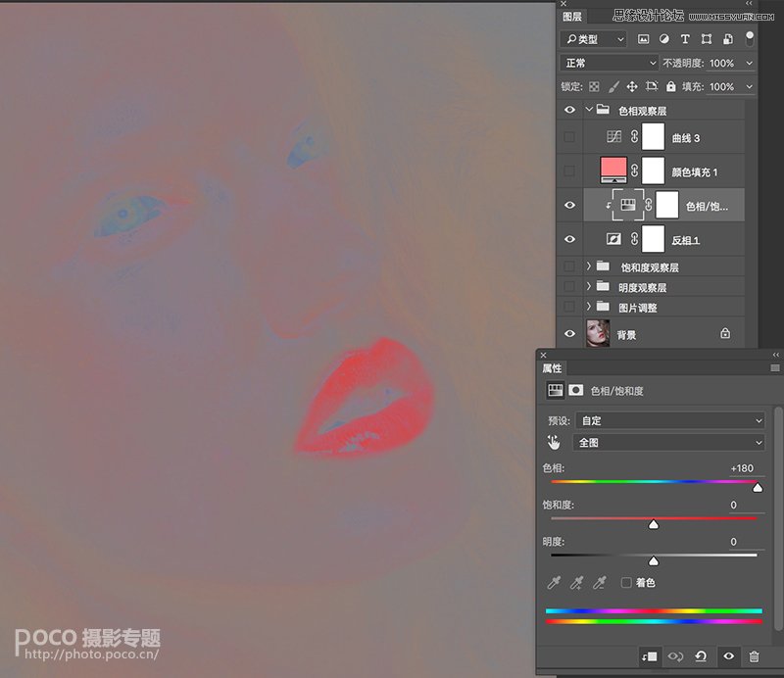
Task: Lock position move icon
Action: [632, 86]
